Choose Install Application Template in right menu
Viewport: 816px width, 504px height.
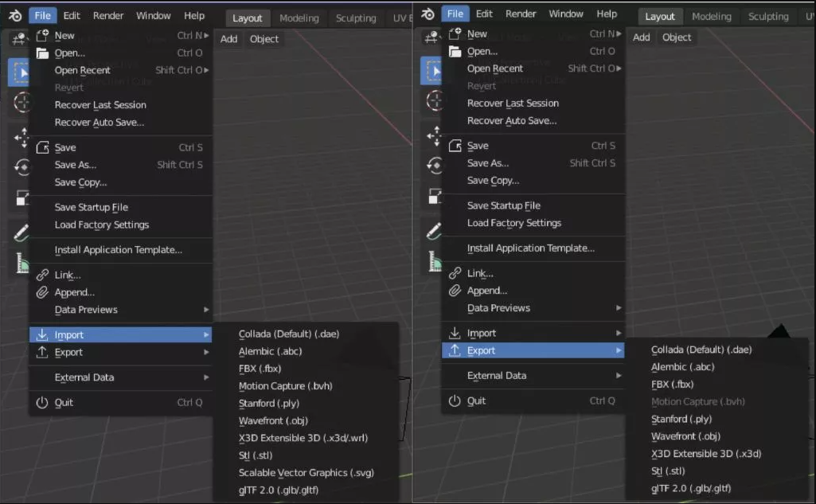pos(533,248)
